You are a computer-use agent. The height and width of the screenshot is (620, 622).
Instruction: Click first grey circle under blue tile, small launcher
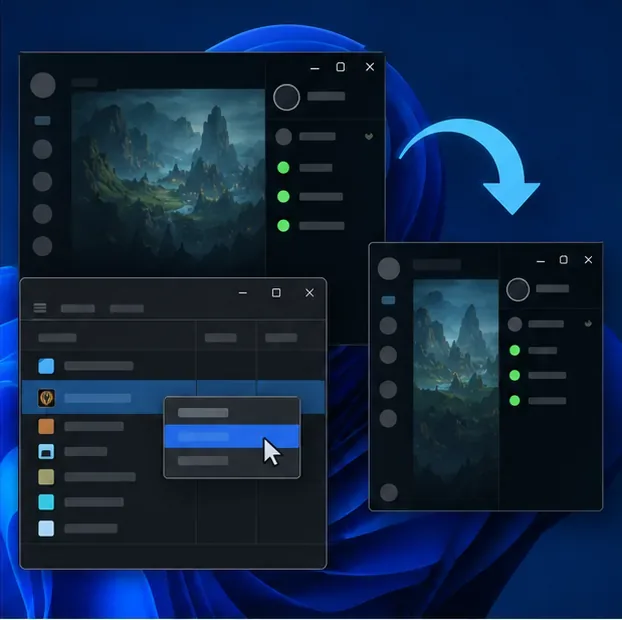click(x=388, y=326)
